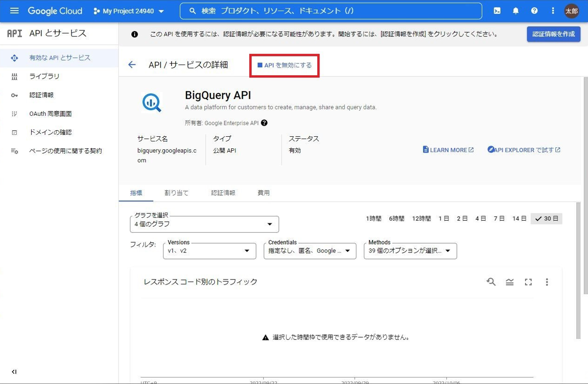Screen dimensions: 588x384
Task: Open the help question mark menu
Action: pyautogui.click(x=534, y=11)
